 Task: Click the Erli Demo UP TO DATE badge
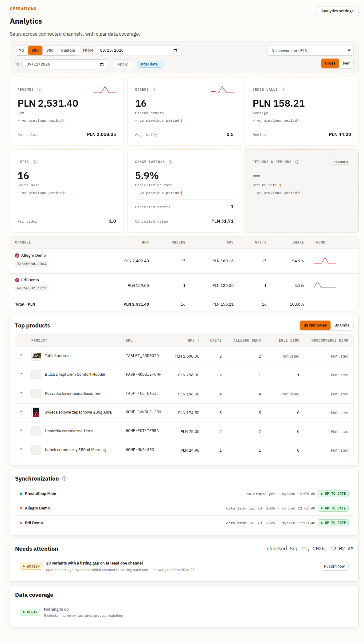coord(333,523)
